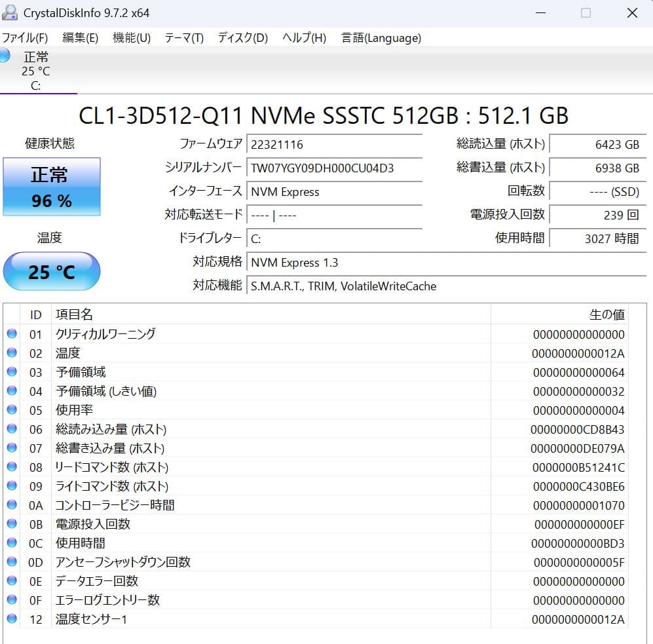Click the status dot beside エラーログエントリー数
Image resolution: width=653 pixels, height=644 pixels.
(x=12, y=599)
